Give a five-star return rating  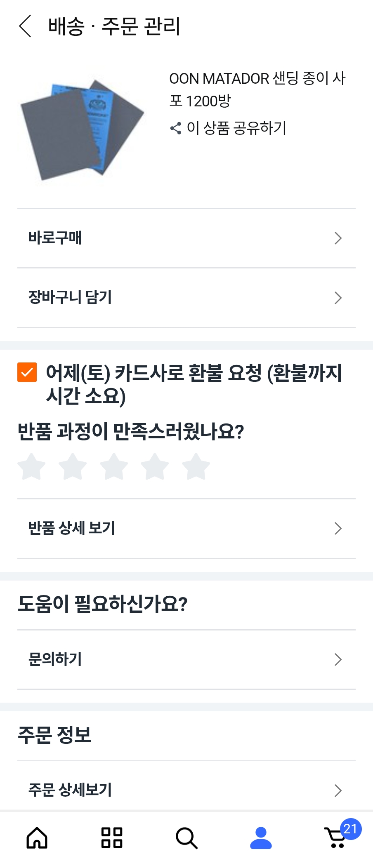[196, 467]
